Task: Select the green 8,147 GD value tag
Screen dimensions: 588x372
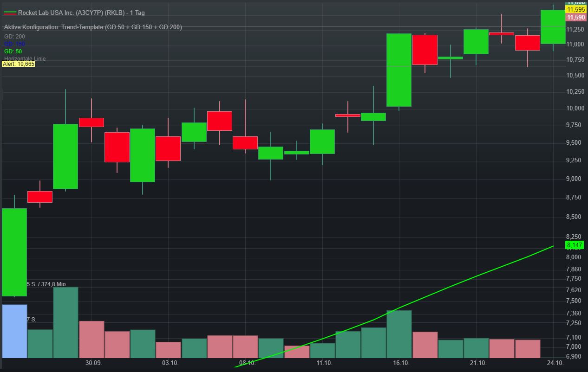Action: [575, 245]
